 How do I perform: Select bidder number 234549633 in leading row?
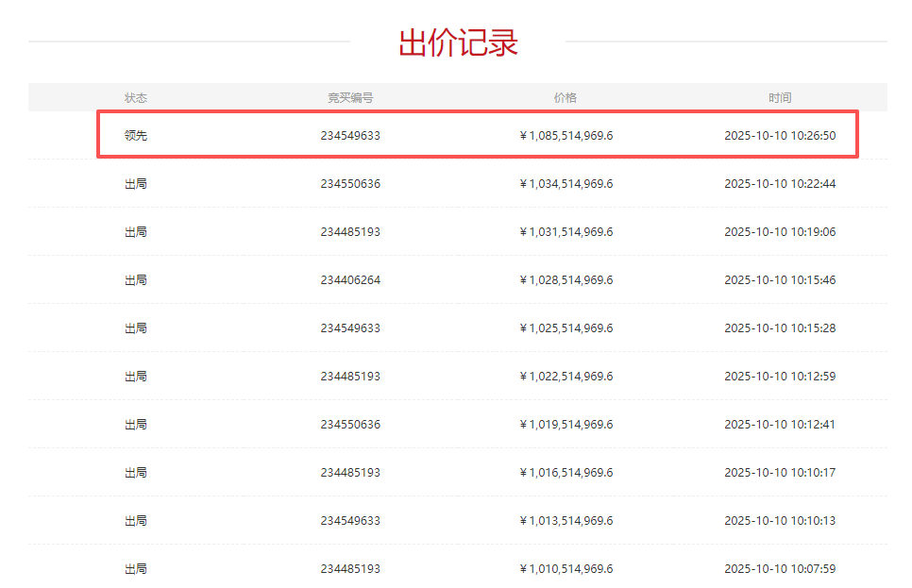coord(350,136)
